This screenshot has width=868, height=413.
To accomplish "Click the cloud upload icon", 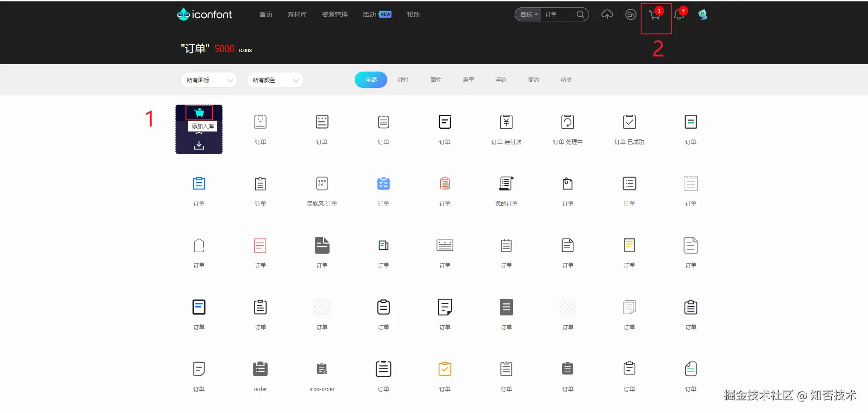I will pos(607,14).
